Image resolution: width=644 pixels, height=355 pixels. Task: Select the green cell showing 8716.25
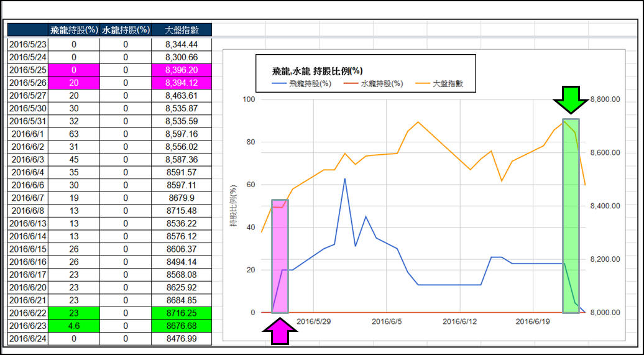(182, 313)
